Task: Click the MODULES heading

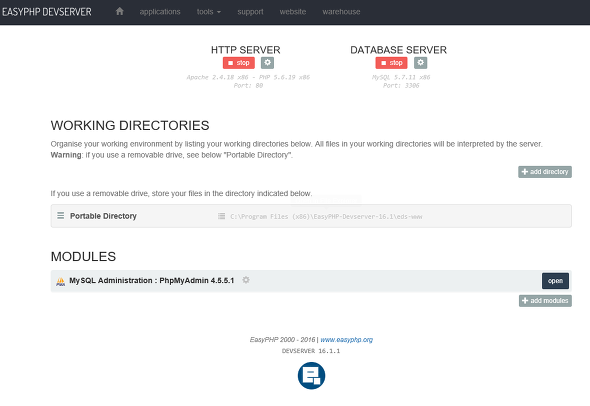Action: [x=83, y=256]
